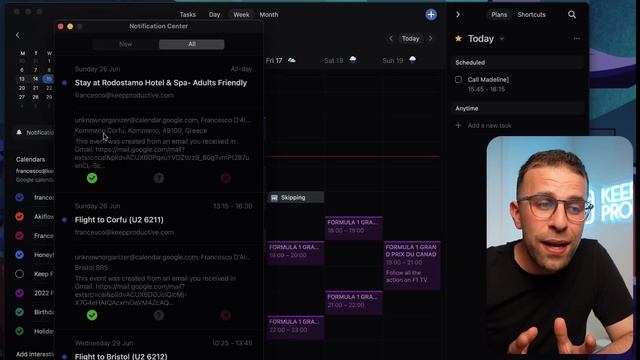Image resolution: width=640 pixels, height=360 pixels.
Task: Toggle the Akiflow calendar checkbox
Action: point(20,217)
